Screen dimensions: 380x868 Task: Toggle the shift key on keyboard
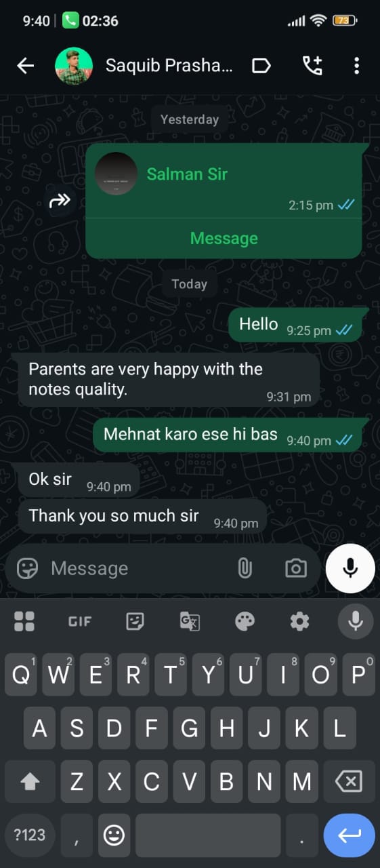coord(30,782)
